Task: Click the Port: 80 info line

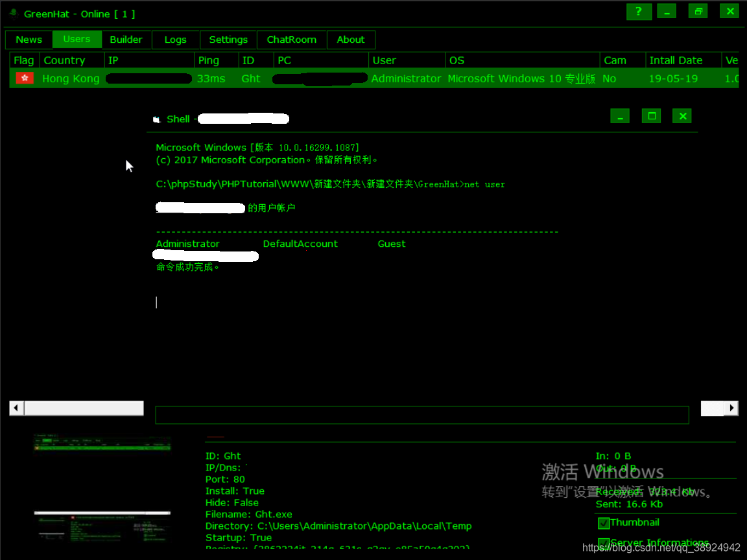Action: click(225, 480)
